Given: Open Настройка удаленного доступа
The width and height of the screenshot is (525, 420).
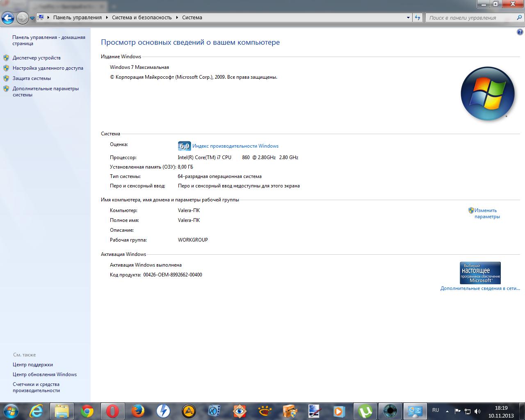Looking at the screenshot, I should point(48,68).
